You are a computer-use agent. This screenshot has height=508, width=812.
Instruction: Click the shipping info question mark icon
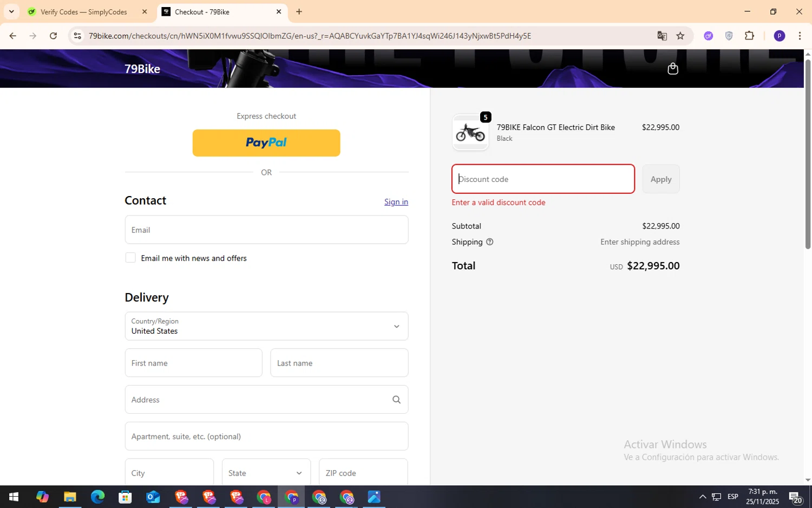coord(489,242)
